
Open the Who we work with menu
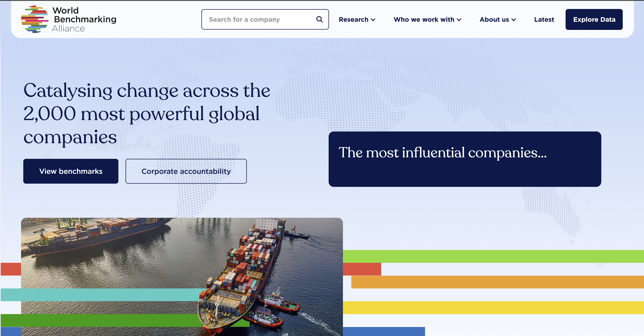tap(424, 20)
